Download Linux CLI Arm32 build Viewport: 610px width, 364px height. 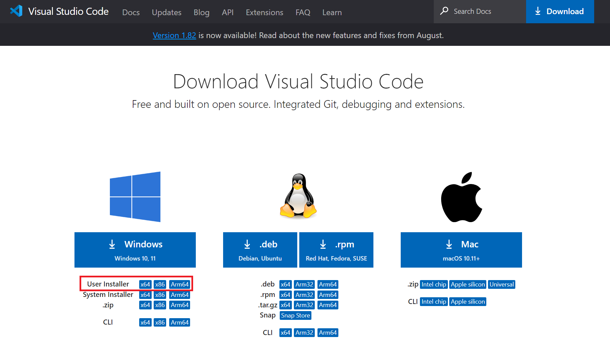click(304, 333)
